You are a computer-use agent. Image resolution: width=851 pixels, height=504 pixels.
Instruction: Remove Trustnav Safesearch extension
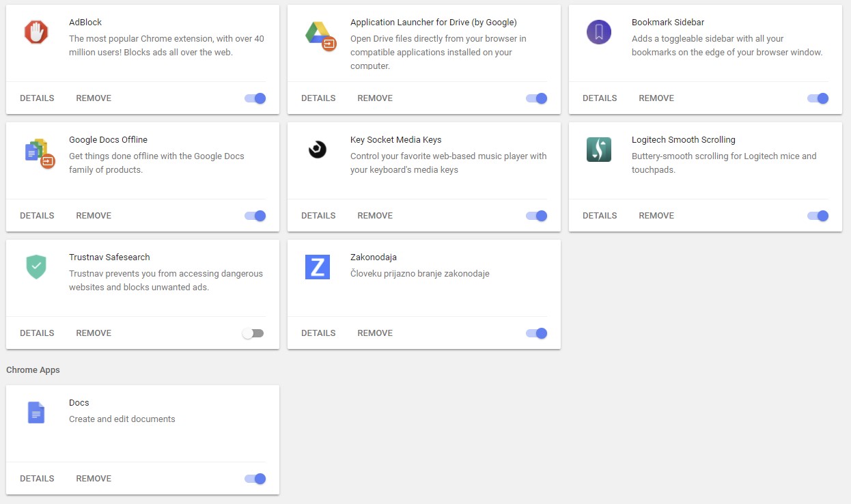click(x=94, y=333)
